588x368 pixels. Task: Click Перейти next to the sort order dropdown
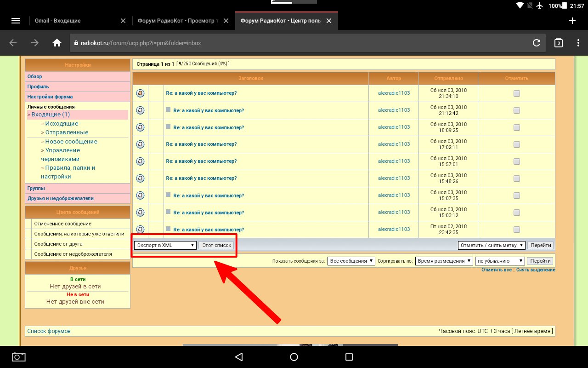click(x=540, y=261)
